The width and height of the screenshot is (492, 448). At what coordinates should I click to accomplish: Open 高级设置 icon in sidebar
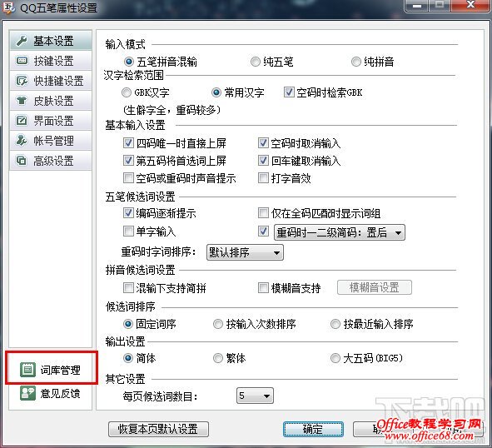[x=22, y=161]
